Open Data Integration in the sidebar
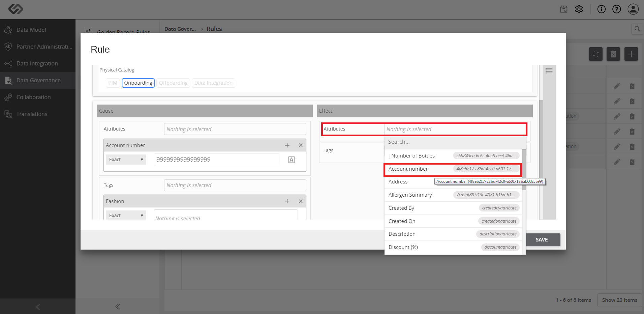This screenshot has width=644, height=314. coord(38,63)
